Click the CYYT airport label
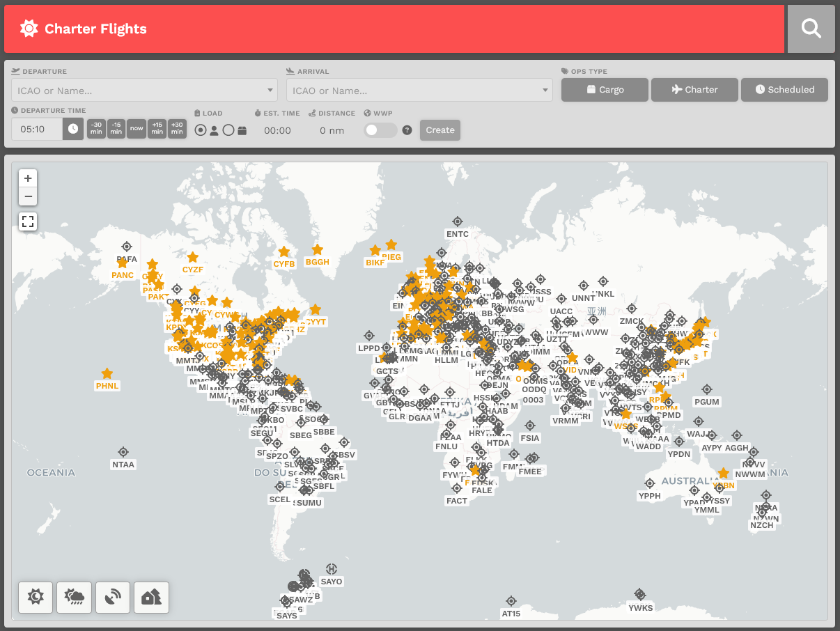Screen dimensions: 840x631 pos(316,322)
